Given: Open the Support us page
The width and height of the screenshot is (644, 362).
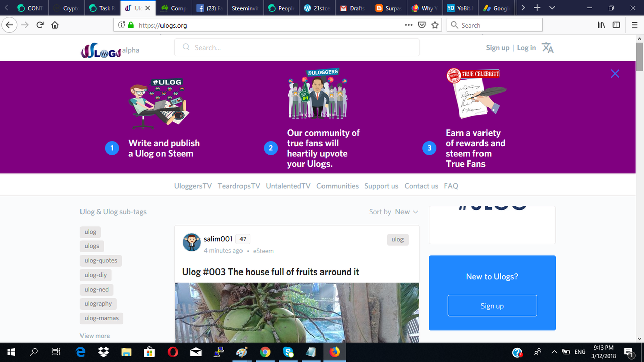Looking at the screenshot, I should coord(381,186).
